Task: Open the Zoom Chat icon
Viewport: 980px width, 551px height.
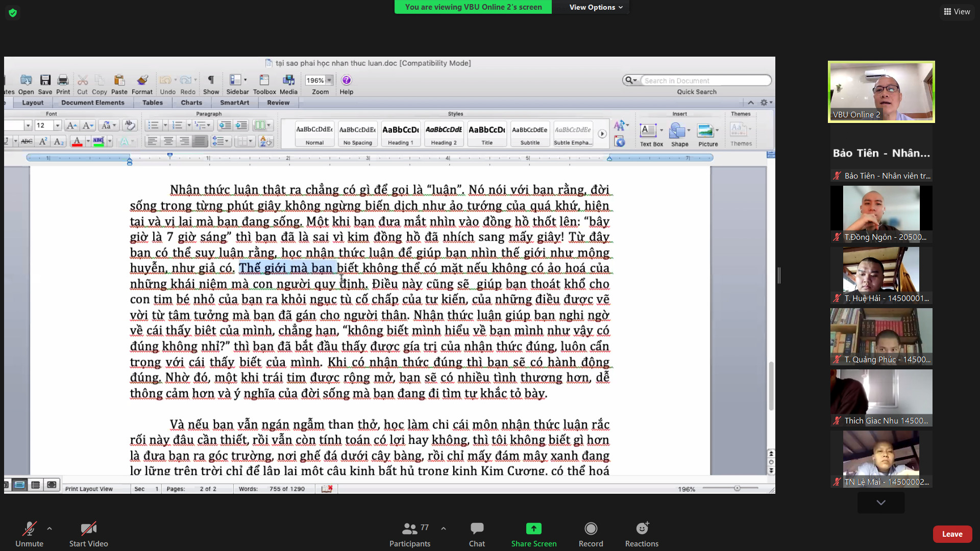Action: [x=477, y=529]
